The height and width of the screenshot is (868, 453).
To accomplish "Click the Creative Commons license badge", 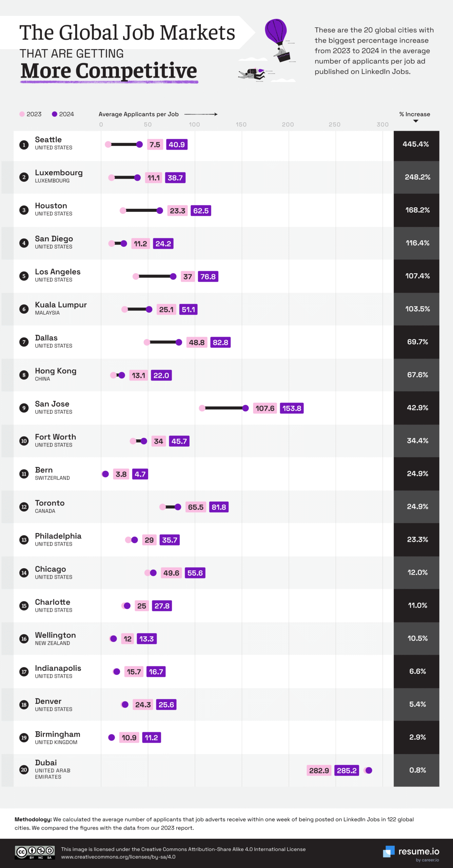I will [x=35, y=852].
